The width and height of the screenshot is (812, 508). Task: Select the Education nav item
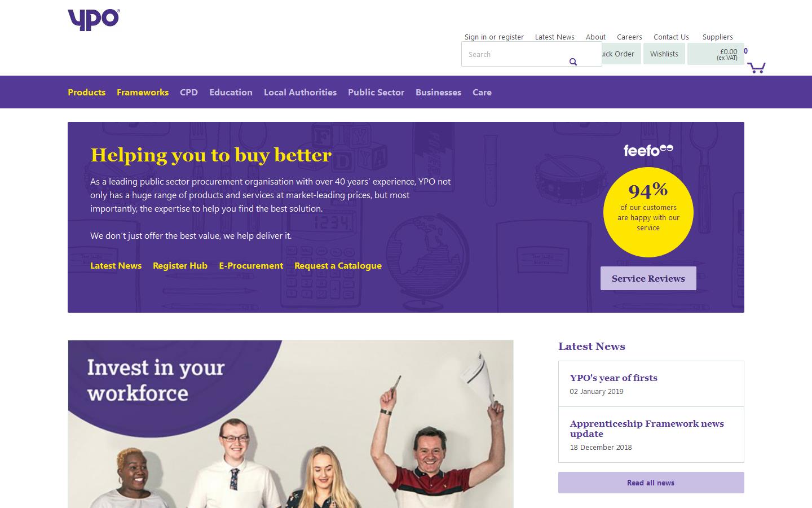point(231,92)
